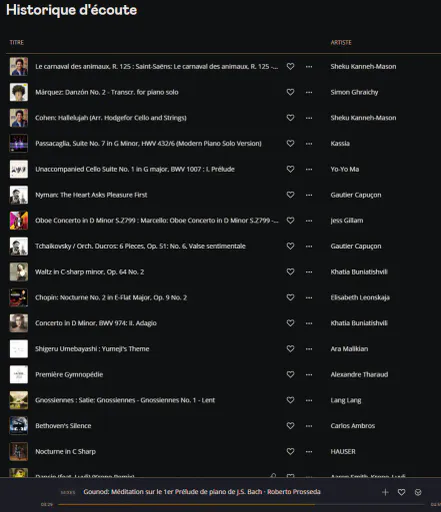This screenshot has height=512, width=441.
Task: Heart the Passacaglia Suite No. 7 track
Action: [x=290, y=143]
